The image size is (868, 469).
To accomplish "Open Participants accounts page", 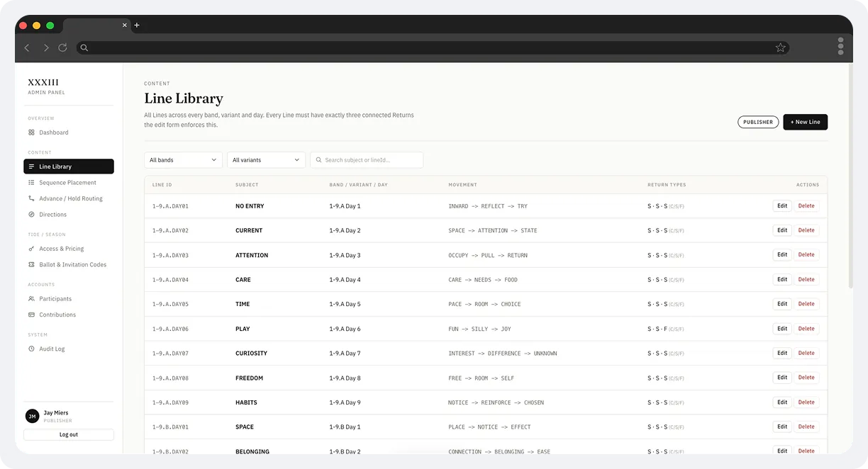I will coord(69,299).
